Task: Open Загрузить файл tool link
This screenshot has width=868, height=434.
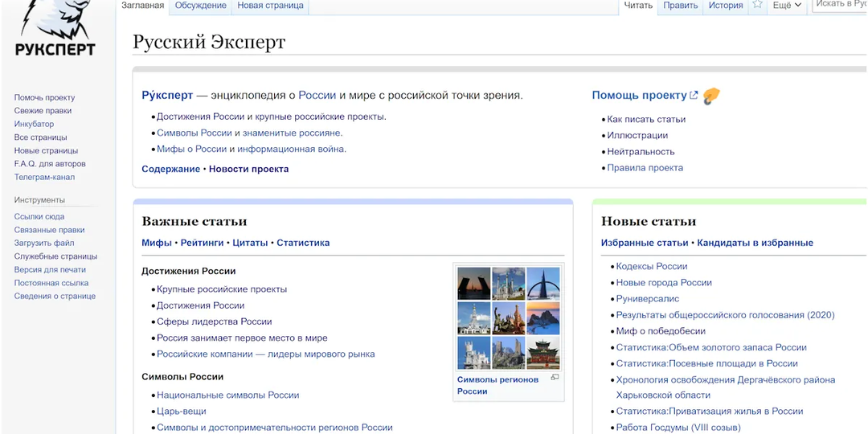Action: (x=44, y=243)
